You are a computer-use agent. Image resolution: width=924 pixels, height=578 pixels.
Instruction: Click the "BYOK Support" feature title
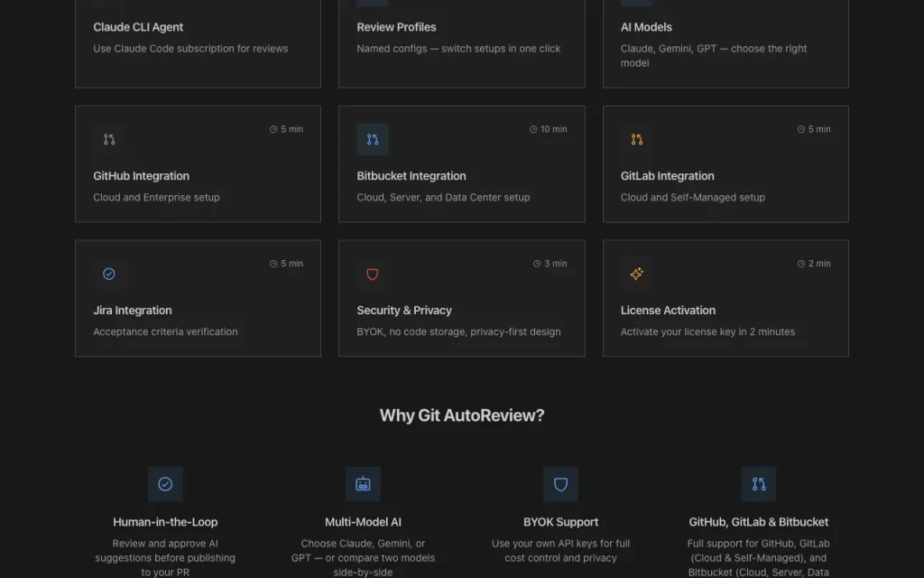tap(560, 522)
